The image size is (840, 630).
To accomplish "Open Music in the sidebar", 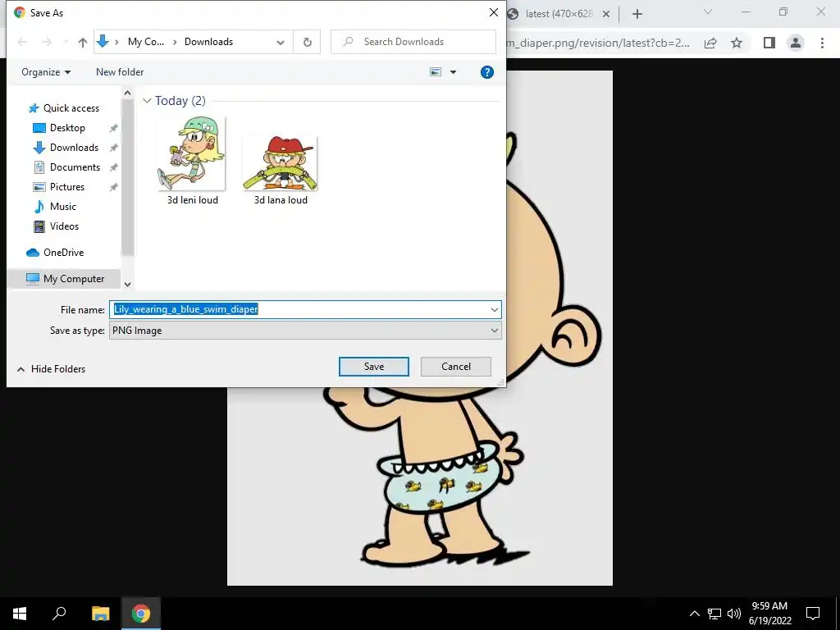I will pyautogui.click(x=62, y=207).
